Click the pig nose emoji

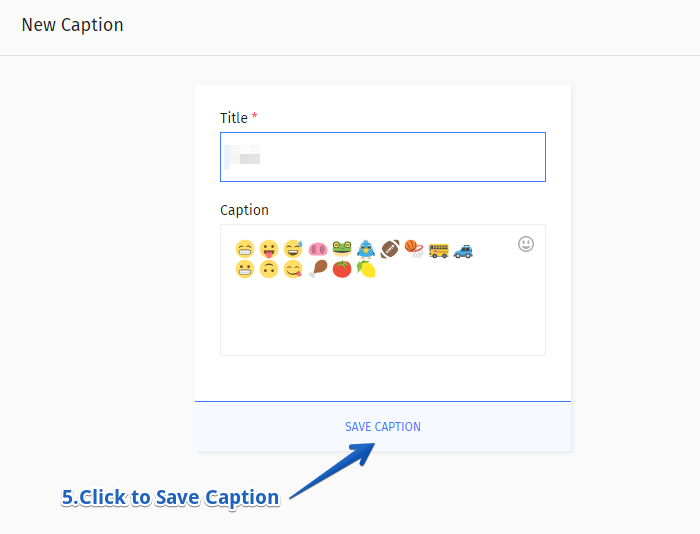click(x=318, y=249)
